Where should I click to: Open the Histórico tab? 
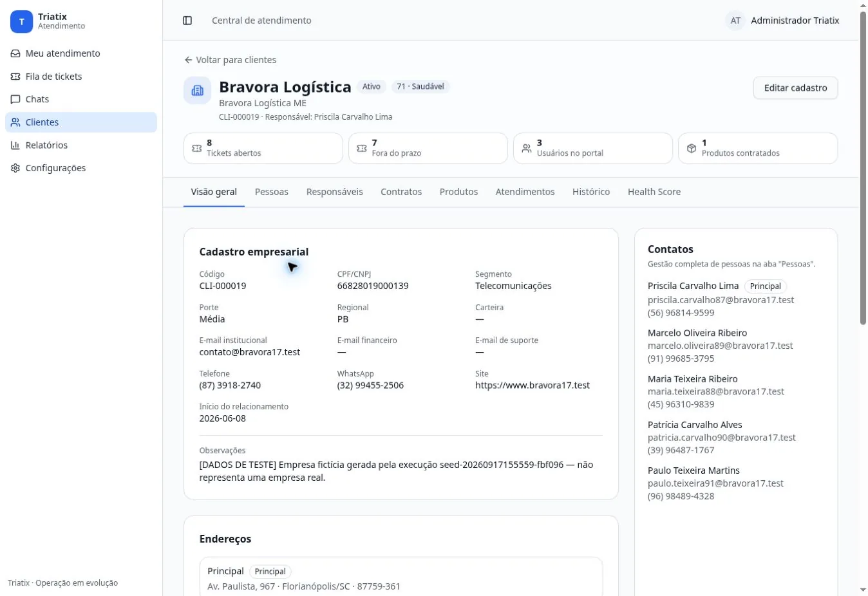point(591,192)
